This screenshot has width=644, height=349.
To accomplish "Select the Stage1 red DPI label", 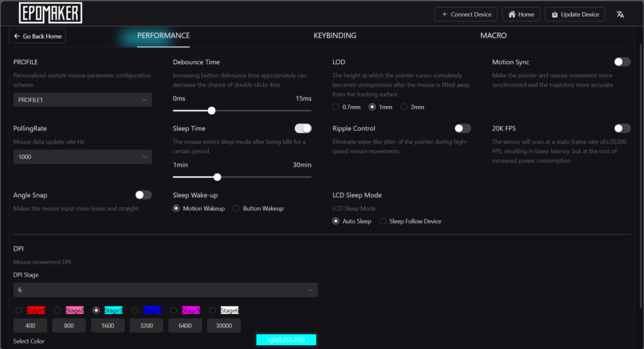I will click(36, 311).
